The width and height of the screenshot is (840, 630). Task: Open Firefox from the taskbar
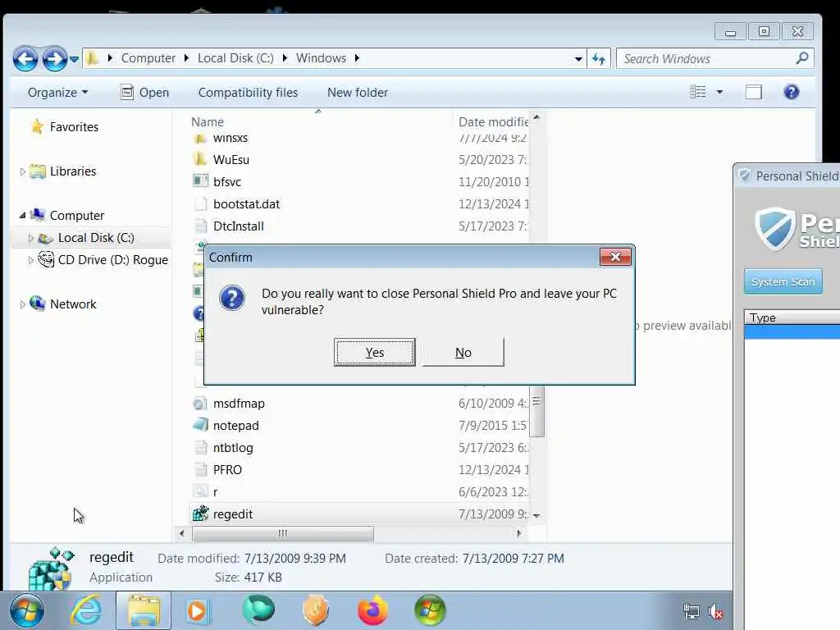click(x=373, y=610)
